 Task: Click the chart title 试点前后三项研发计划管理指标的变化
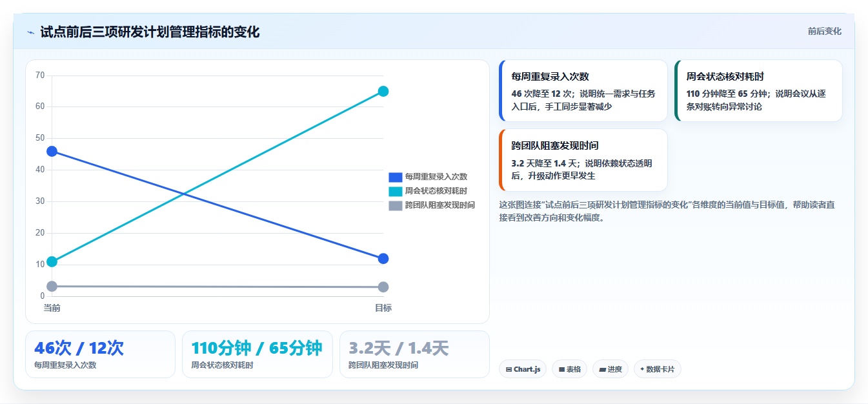pos(150,32)
